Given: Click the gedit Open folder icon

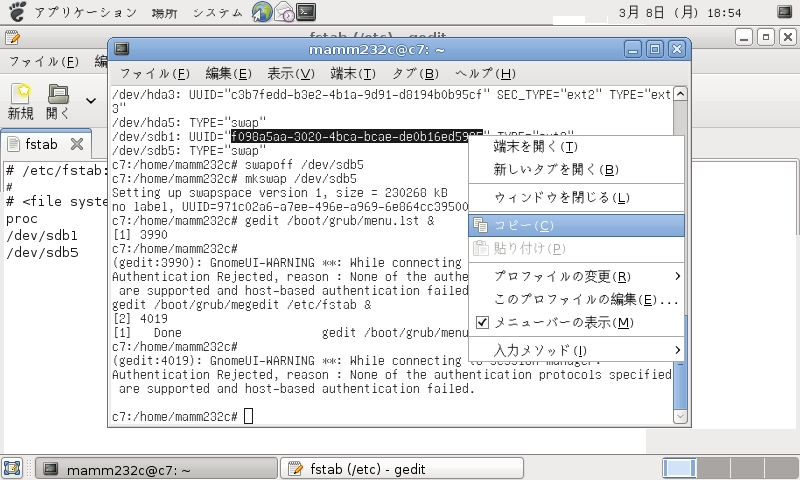Looking at the screenshot, I should point(58,102).
